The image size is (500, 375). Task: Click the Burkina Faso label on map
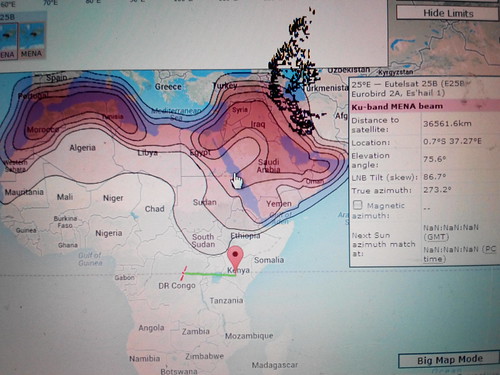pyautogui.click(x=65, y=222)
